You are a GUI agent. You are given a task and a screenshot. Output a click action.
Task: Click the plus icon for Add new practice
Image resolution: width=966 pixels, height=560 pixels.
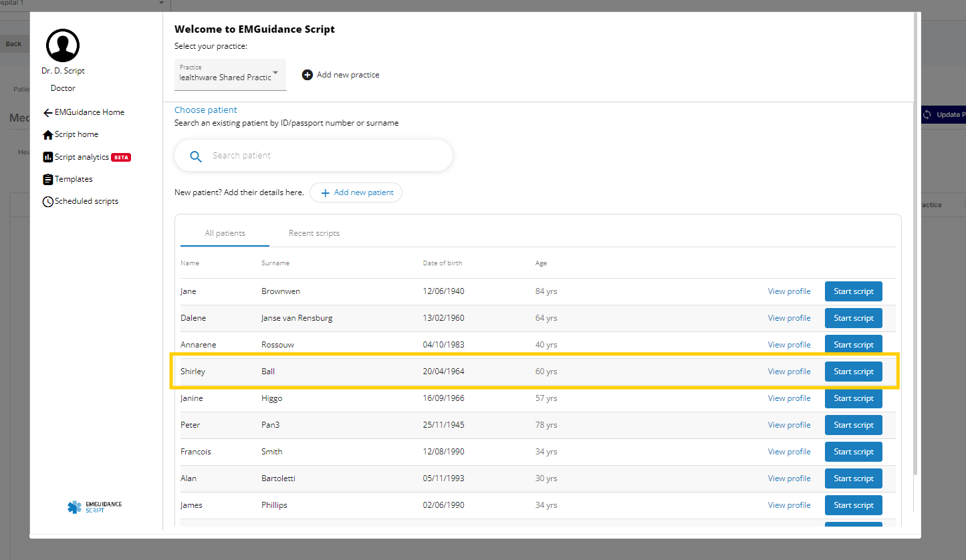point(308,75)
